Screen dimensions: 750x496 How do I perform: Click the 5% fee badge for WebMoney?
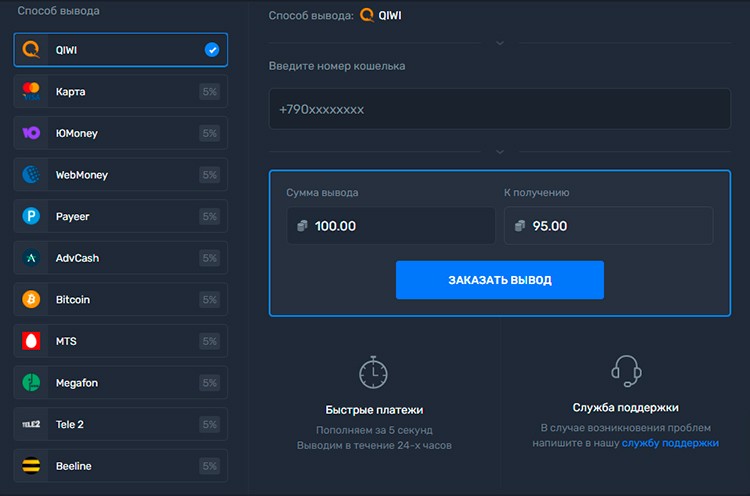210,175
